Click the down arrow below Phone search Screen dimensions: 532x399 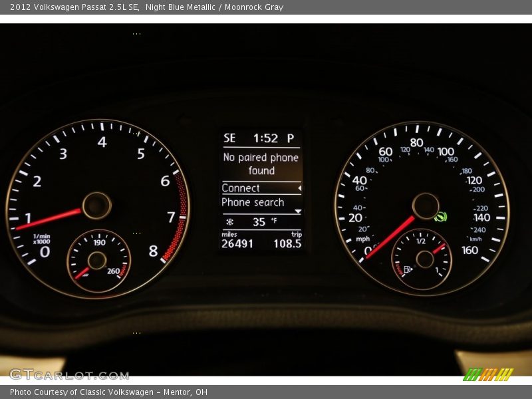[x=298, y=211]
